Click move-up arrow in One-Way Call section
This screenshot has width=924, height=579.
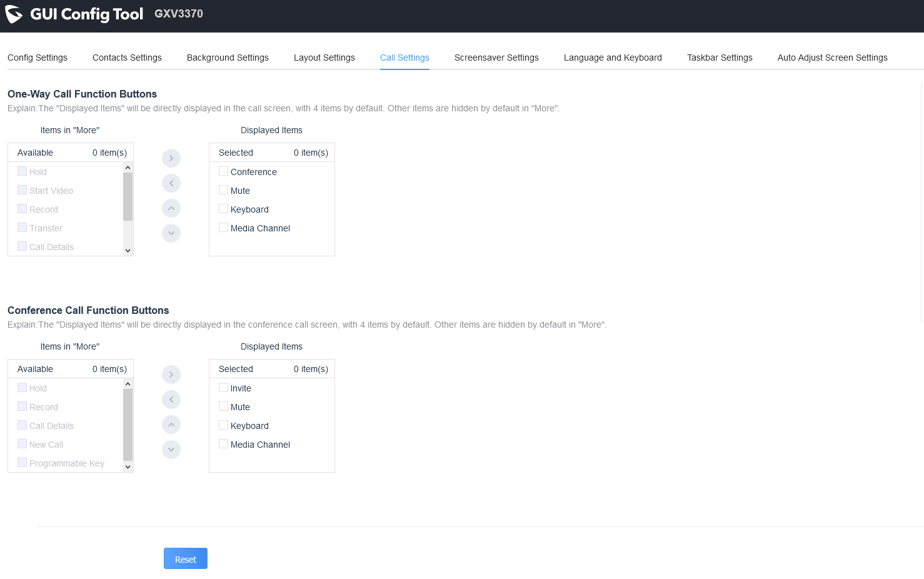(x=171, y=208)
